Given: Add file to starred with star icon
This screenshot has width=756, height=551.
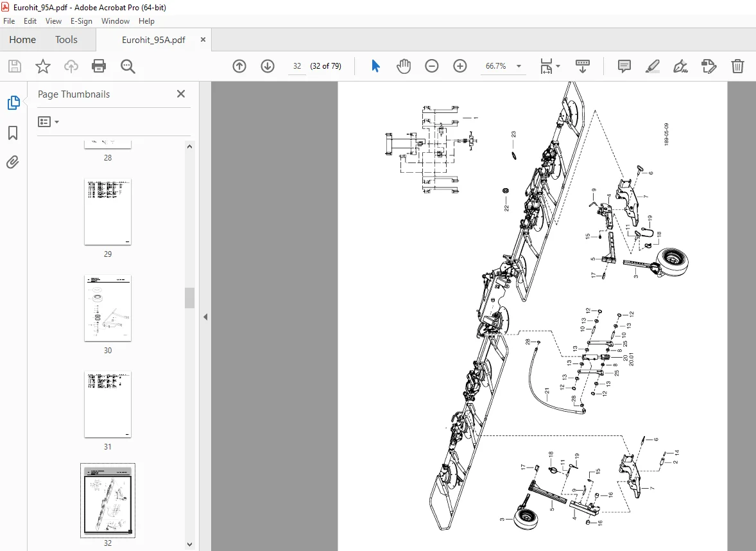Looking at the screenshot, I should [x=43, y=66].
